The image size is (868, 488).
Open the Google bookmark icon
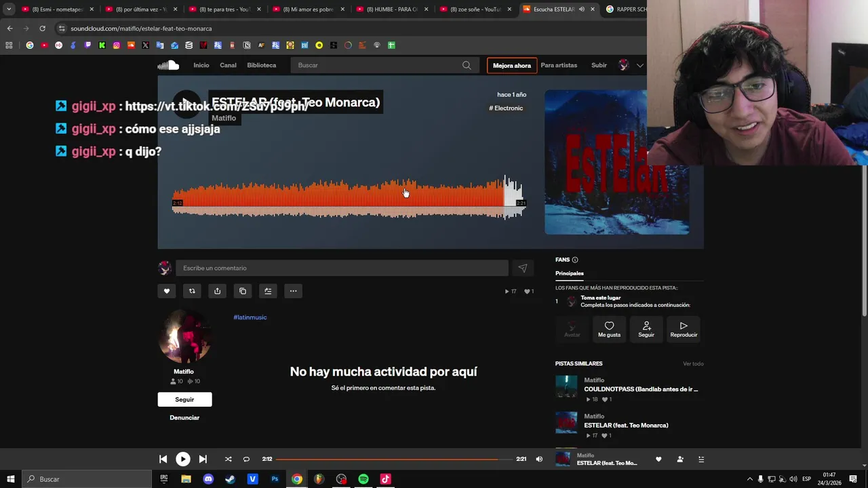pyautogui.click(x=30, y=45)
